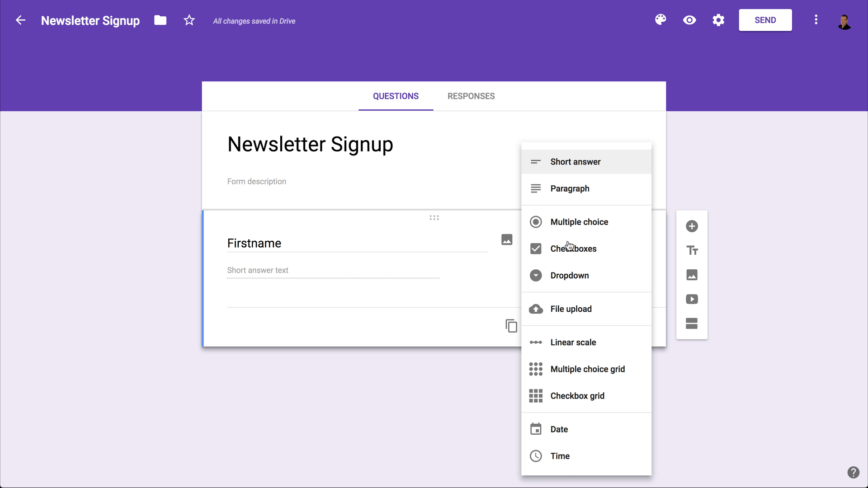Screen dimensions: 868x488
Task: Switch to the Responses tab
Action: pos(472,96)
